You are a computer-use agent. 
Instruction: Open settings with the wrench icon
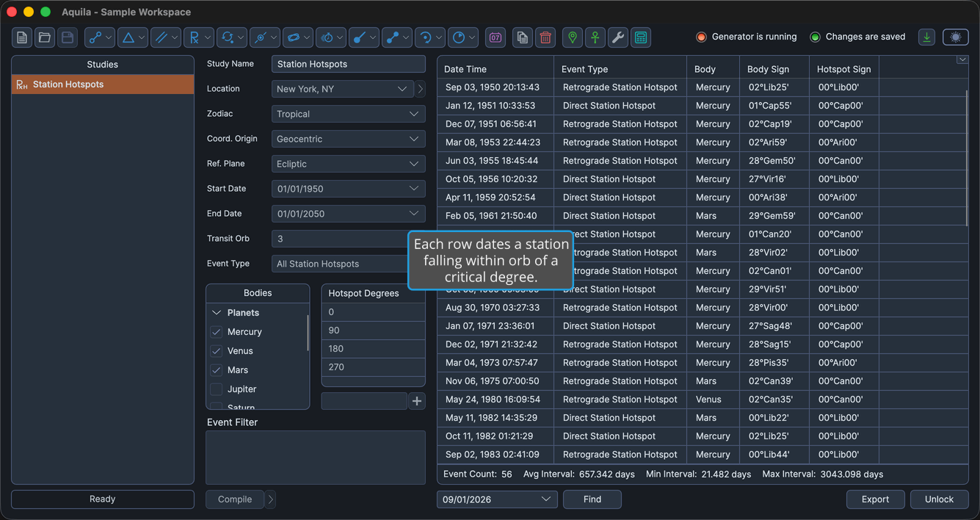point(618,37)
